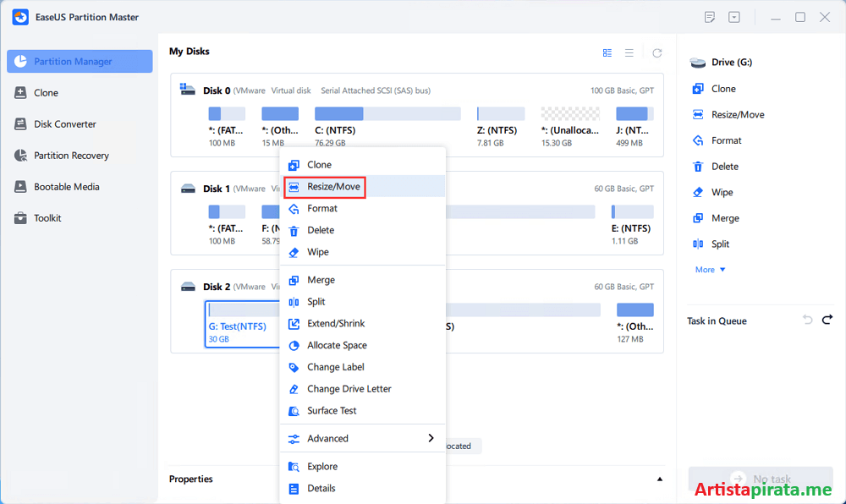
Task: Switch disks to detailed grid view
Action: pos(607,52)
